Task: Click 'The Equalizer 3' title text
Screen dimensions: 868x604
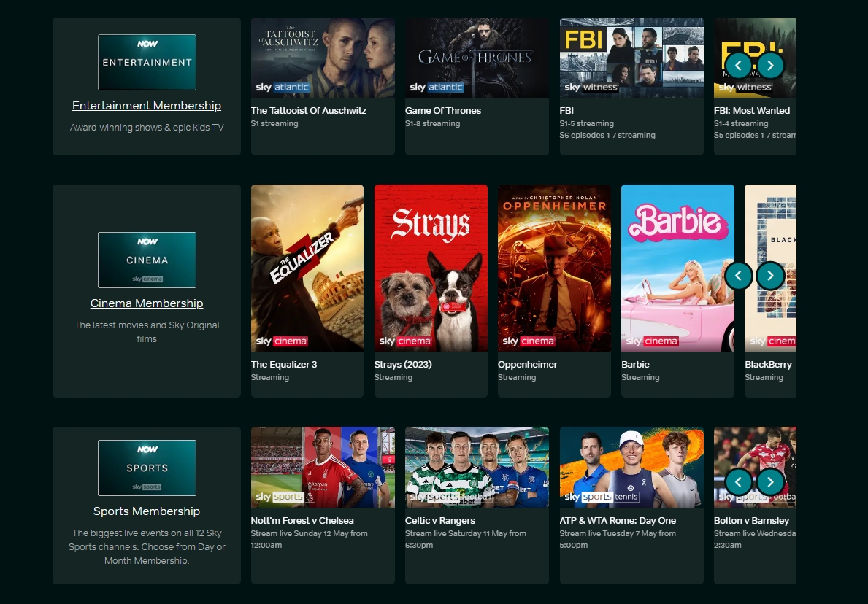Action: [x=284, y=365]
